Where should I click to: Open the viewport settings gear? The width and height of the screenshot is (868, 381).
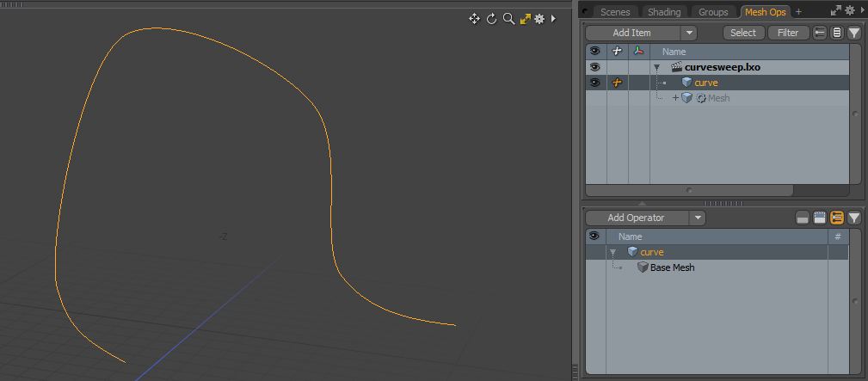539,18
